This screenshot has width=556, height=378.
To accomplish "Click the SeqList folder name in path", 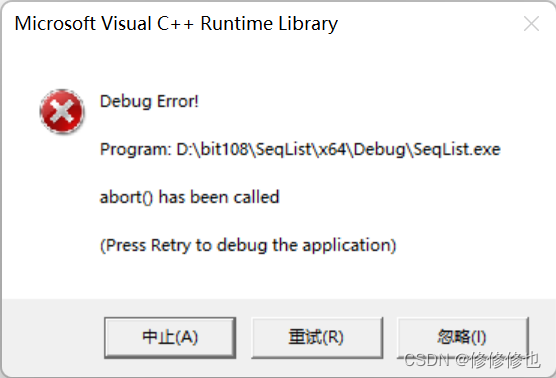I will pos(283,149).
